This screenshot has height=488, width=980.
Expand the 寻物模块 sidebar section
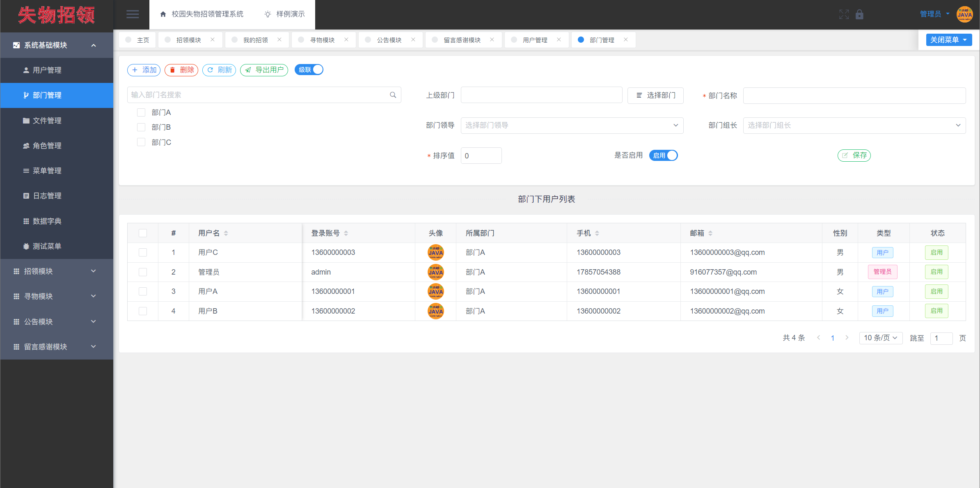click(56, 296)
